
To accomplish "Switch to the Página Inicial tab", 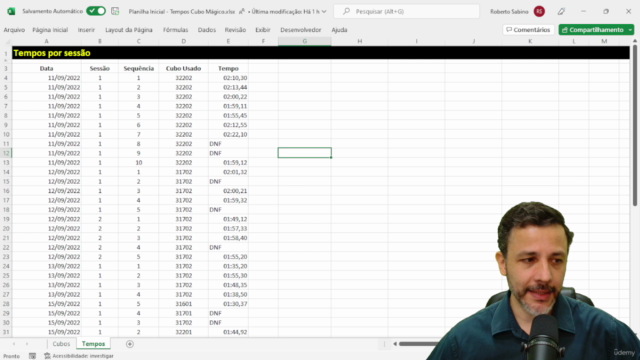I will click(x=50, y=30).
